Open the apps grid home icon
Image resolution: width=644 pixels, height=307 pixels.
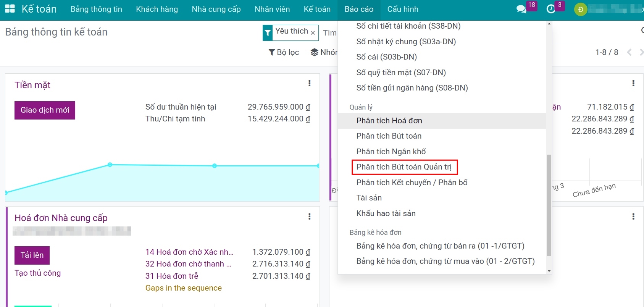(10, 9)
